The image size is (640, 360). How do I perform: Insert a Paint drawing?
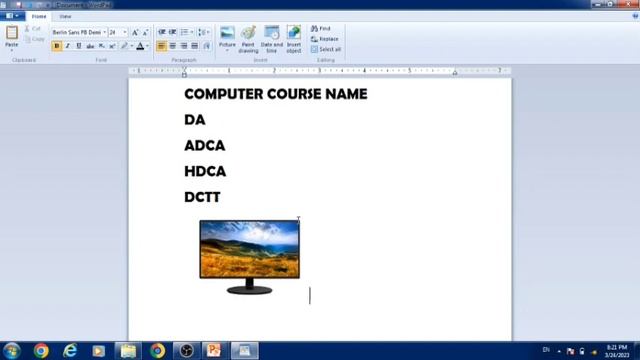[x=248, y=39]
